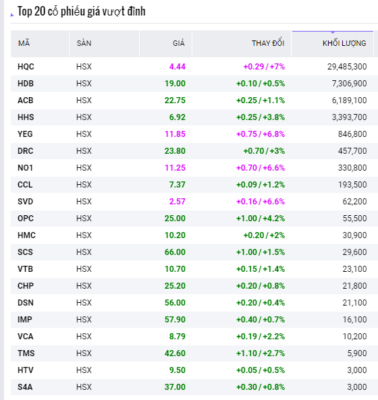
Task: Select change value +0.75 / +6.8%
Action: tap(261, 134)
